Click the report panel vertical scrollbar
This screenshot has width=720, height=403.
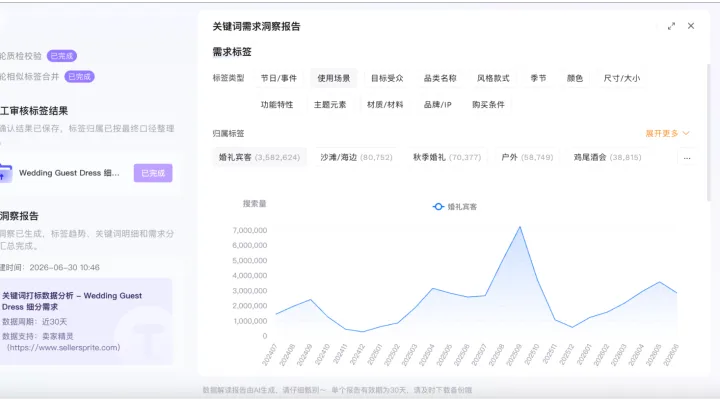709,133
